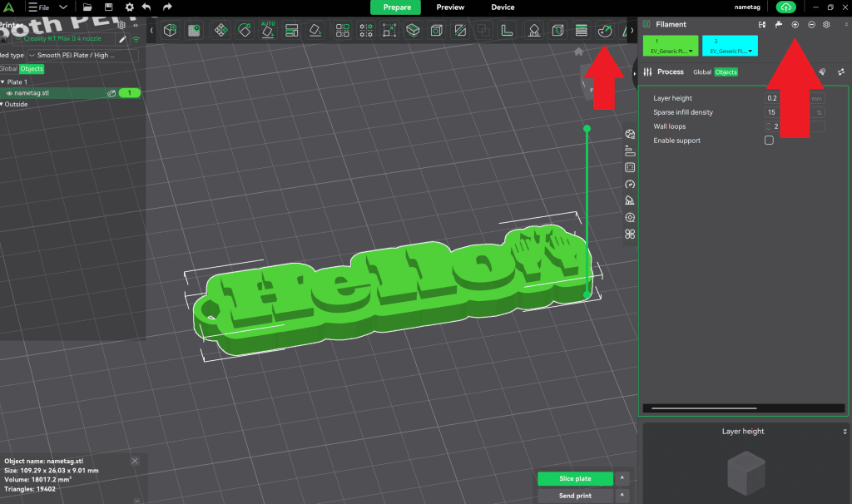Click the Add cube/object toolbar icon
Screen dimensions: 852x504
170,31
